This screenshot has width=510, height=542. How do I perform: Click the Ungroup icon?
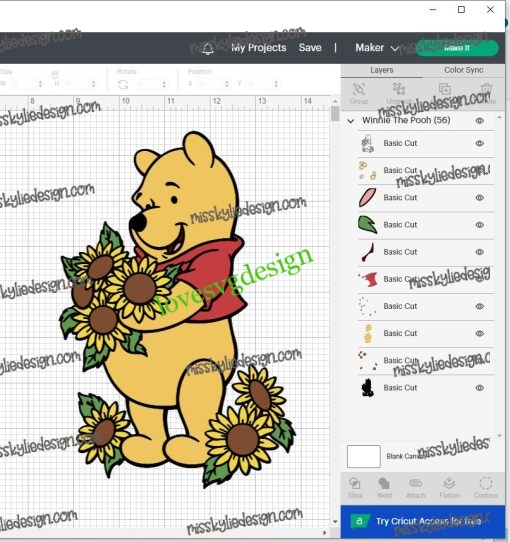[x=399, y=93]
